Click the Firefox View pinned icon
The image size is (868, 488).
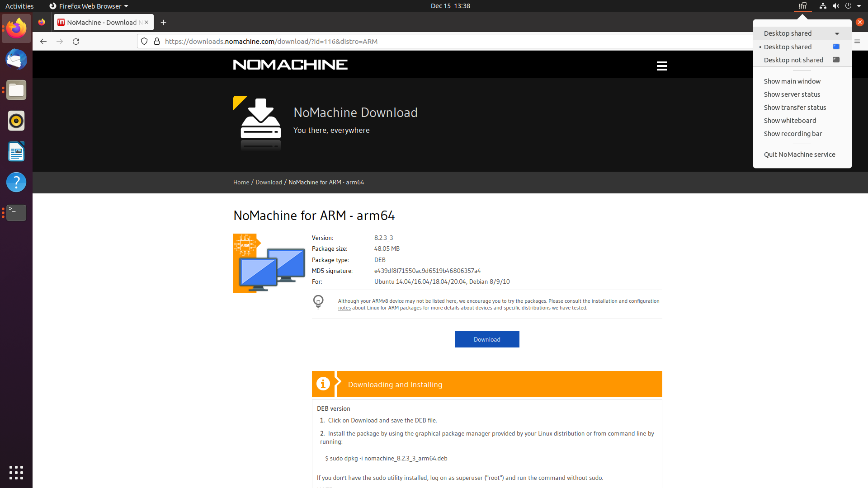(x=42, y=22)
